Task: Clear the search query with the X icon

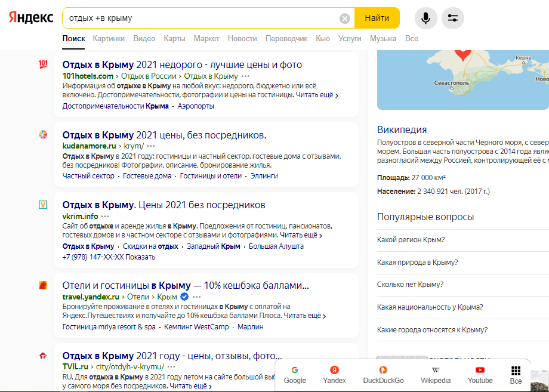Action: (x=344, y=18)
